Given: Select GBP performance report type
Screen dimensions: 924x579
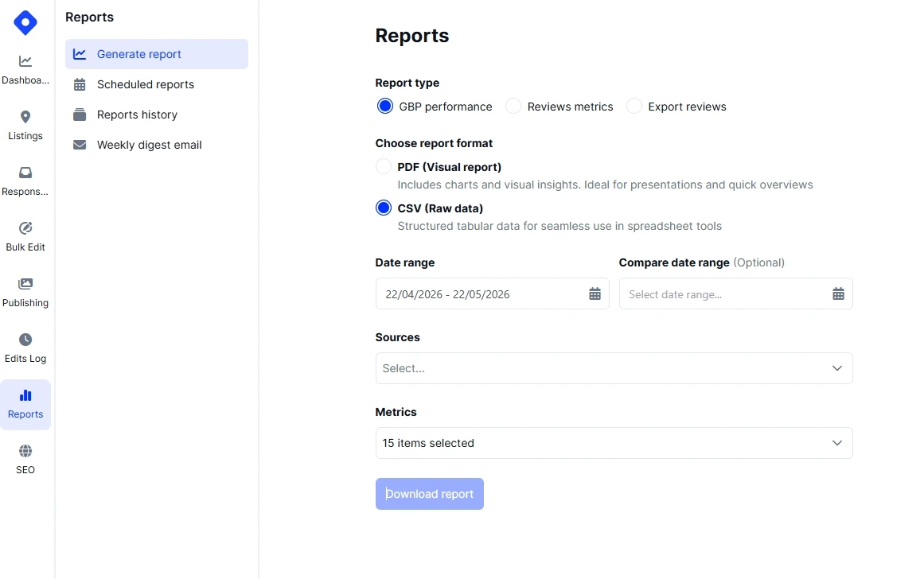Looking at the screenshot, I should [385, 106].
